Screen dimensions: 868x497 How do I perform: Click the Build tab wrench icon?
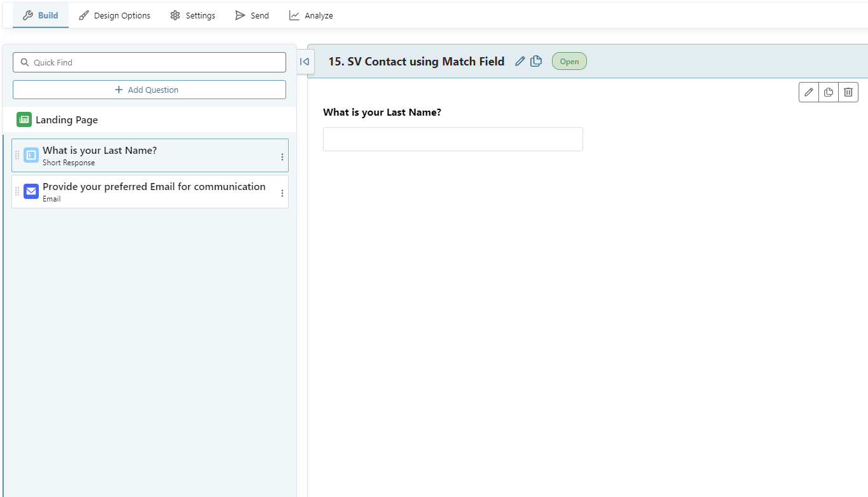pos(27,15)
